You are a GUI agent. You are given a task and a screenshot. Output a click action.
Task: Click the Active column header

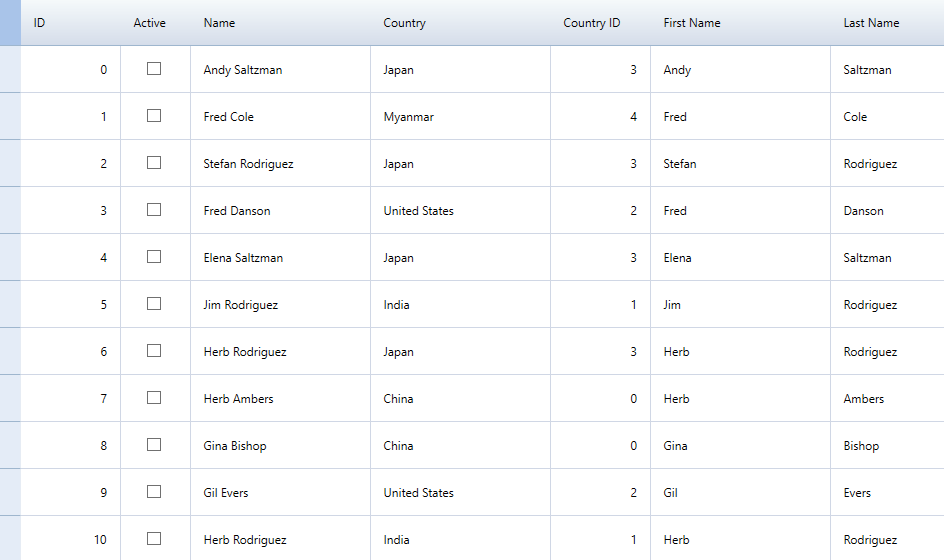pos(150,23)
